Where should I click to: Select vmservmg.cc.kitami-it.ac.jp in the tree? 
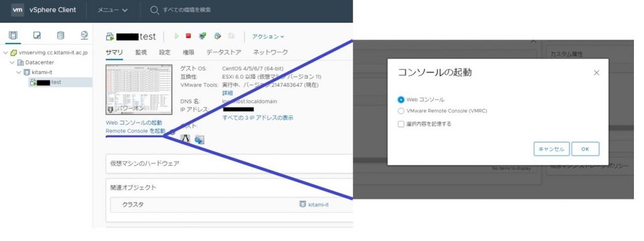click(x=53, y=53)
